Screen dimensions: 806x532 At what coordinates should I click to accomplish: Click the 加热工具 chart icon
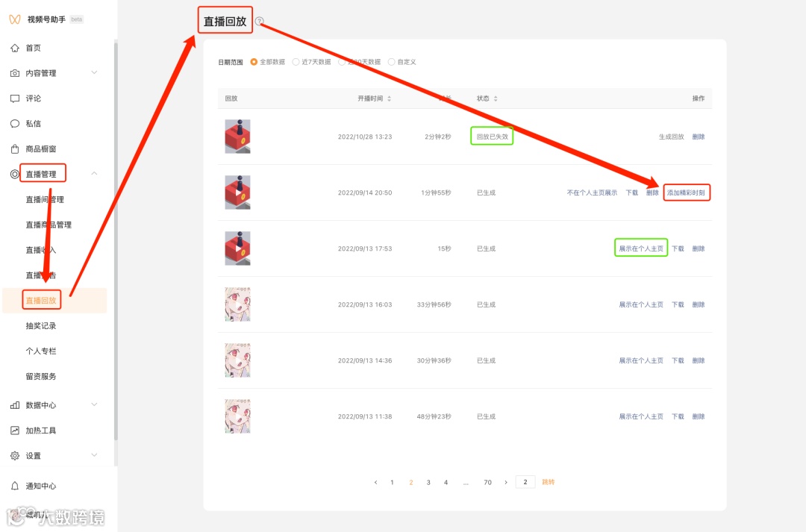pos(15,431)
